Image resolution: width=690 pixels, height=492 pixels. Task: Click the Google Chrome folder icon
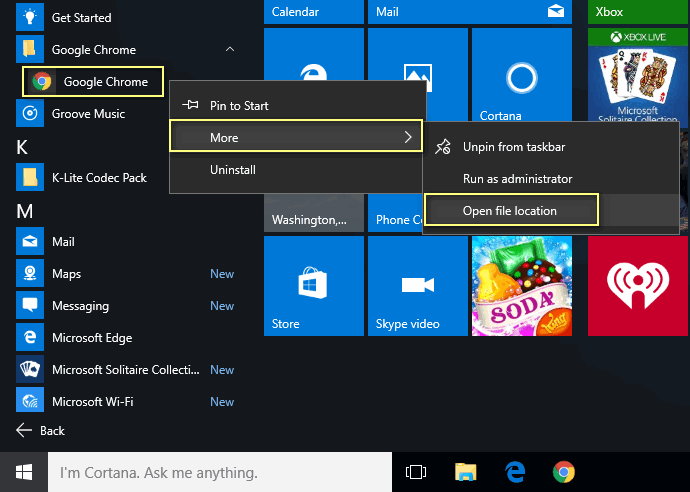click(x=30, y=49)
